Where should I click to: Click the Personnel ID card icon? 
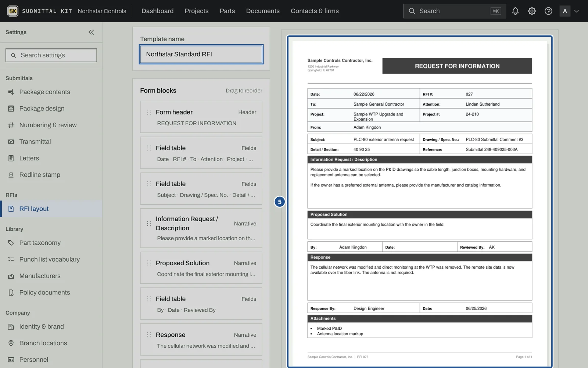click(11, 360)
